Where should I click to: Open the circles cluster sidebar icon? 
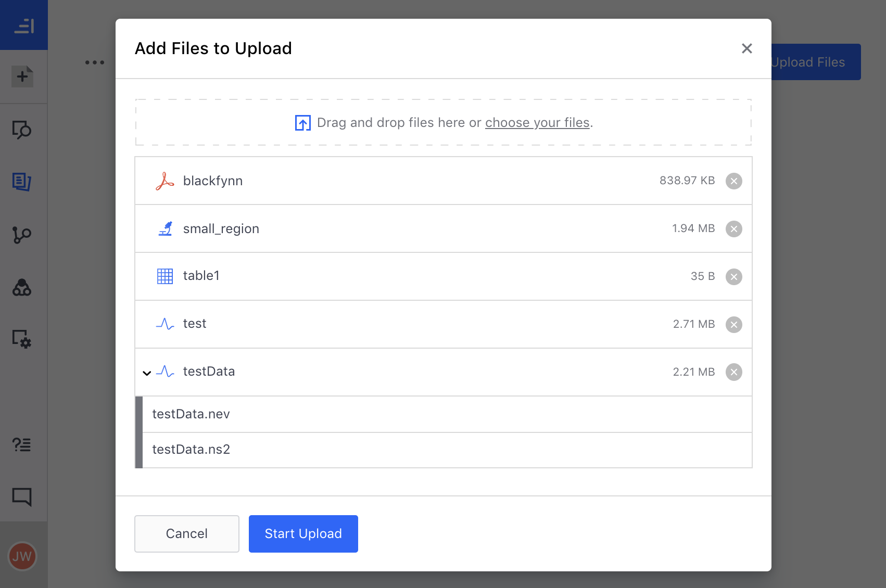[22, 287]
